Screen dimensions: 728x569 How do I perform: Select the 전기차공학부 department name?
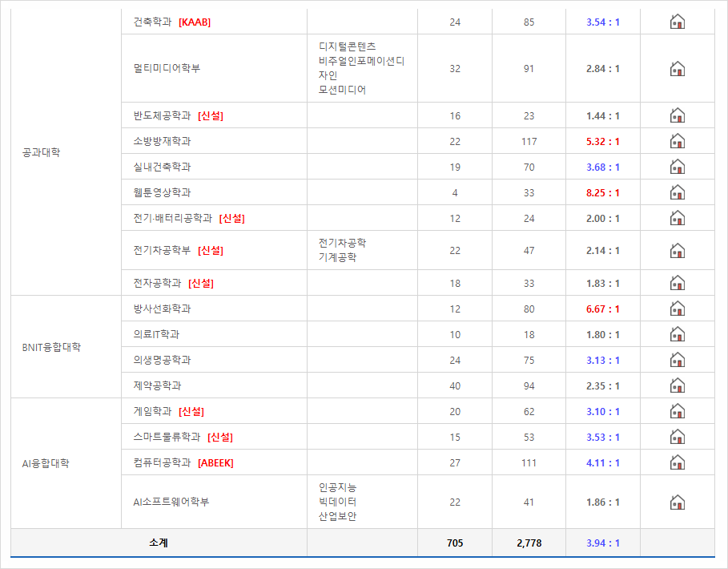pyautogui.click(x=162, y=250)
